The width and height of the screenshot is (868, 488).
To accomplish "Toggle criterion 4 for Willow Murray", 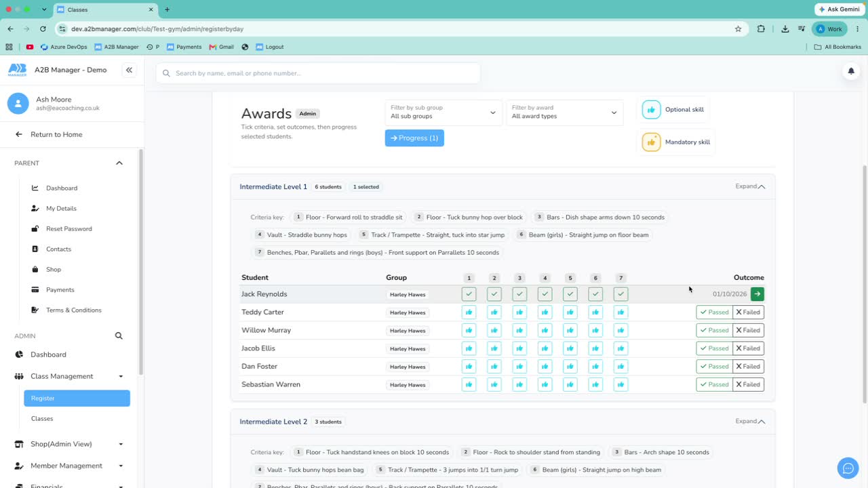I will tap(545, 331).
